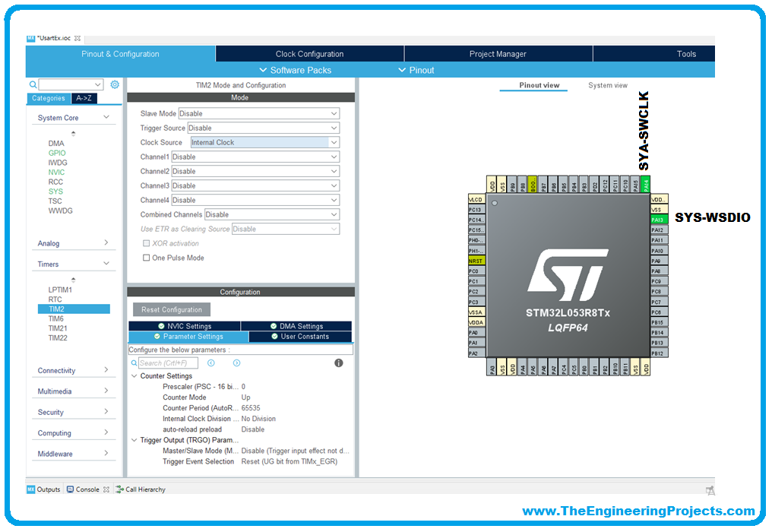Click the PC13 pin on chip
772x532 pixels.
click(476, 209)
